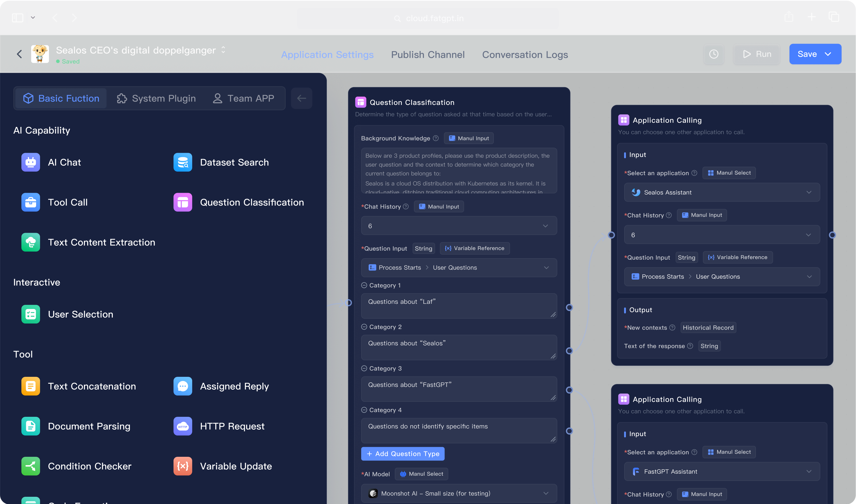
Task: Open the System Plugin tab
Action: tap(156, 99)
